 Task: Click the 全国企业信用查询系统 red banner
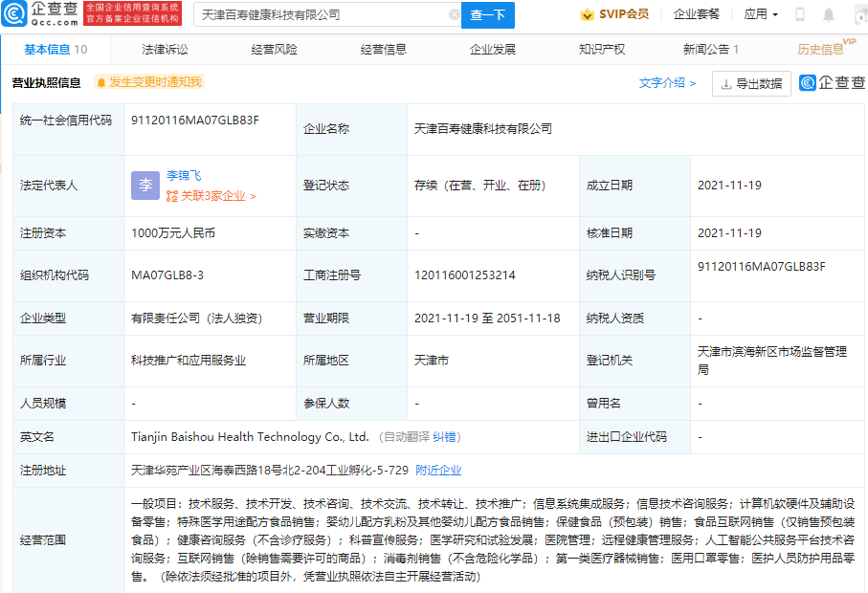click(x=132, y=13)
